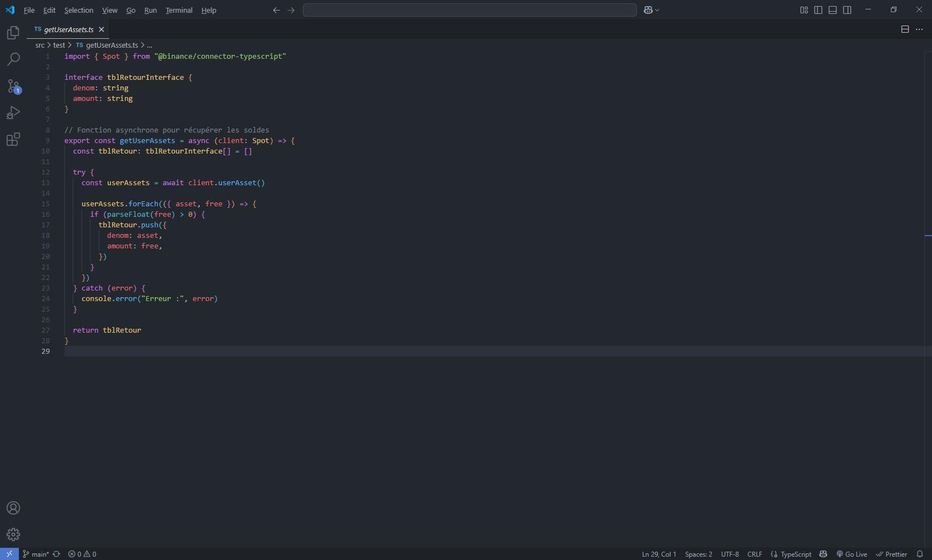Open editor More Actions ellipsis
Image resolution: width=932 pixels, height=560 pixels.
[919, 29]
